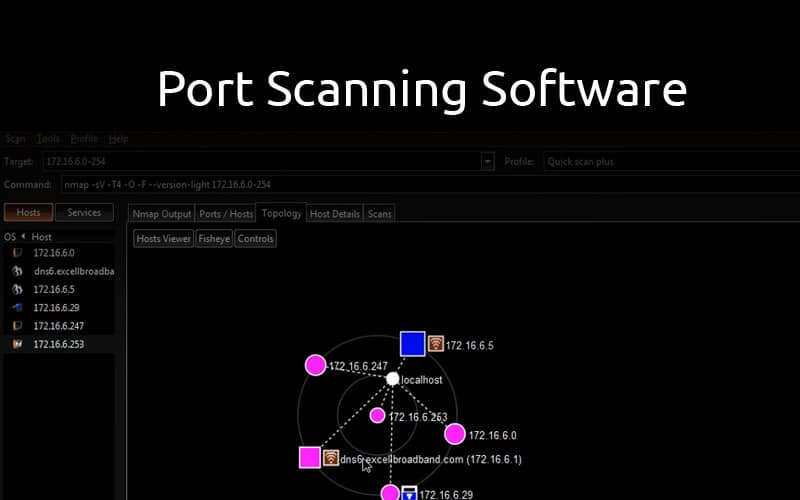The height and width of the screenshot is (500, 800).
Task: Select host 172.16.6.253 in list
Action: point(59,344)
